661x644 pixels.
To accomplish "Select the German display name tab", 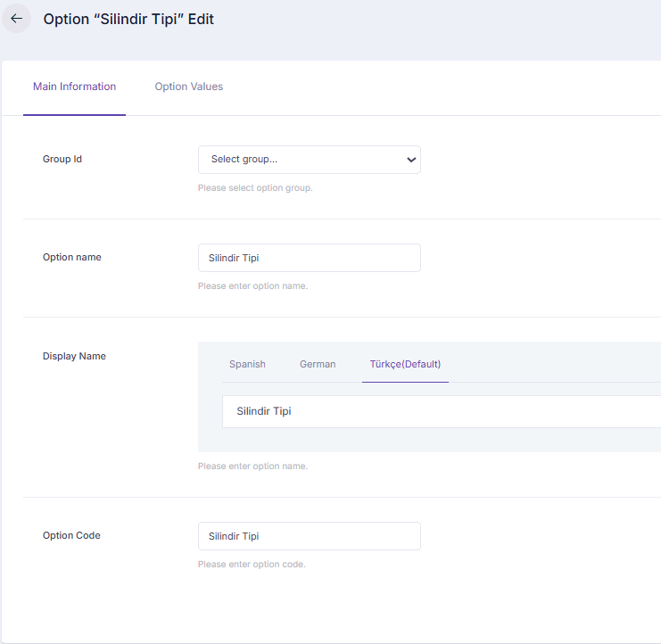I will [x=318, y=364].
